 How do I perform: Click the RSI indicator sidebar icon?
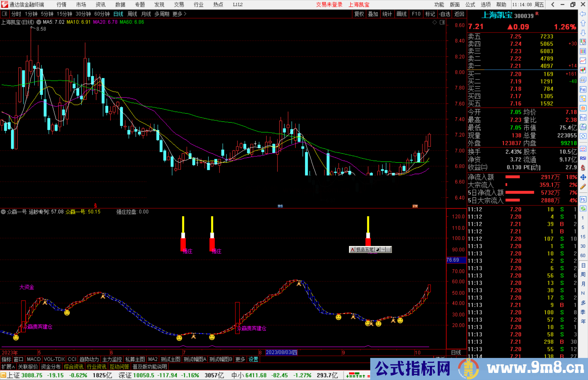[x=583, y=158]
